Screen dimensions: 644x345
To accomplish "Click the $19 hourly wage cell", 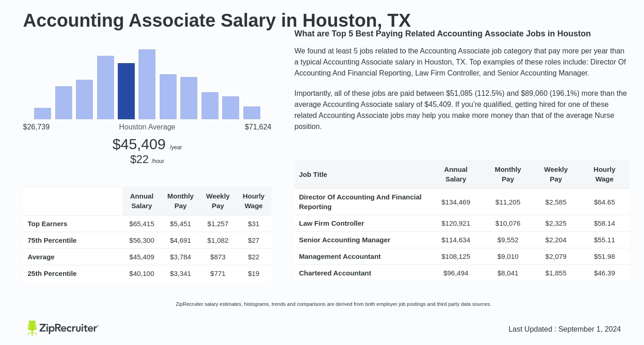I will pos(253,274).
